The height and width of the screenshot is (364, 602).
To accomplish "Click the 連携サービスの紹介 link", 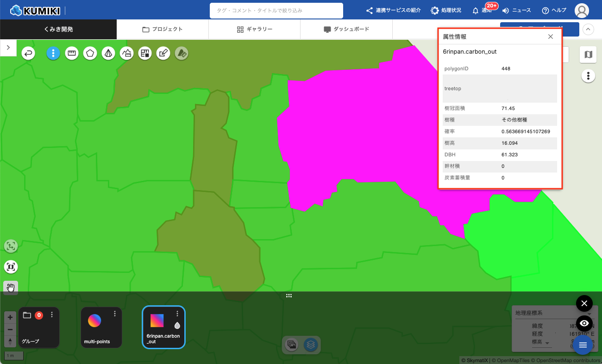I will tap(393, 10).
